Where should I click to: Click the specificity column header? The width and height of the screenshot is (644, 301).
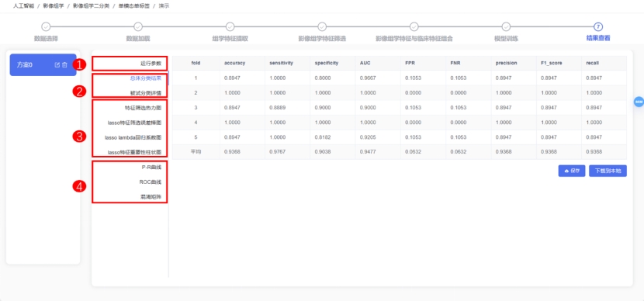327,64
